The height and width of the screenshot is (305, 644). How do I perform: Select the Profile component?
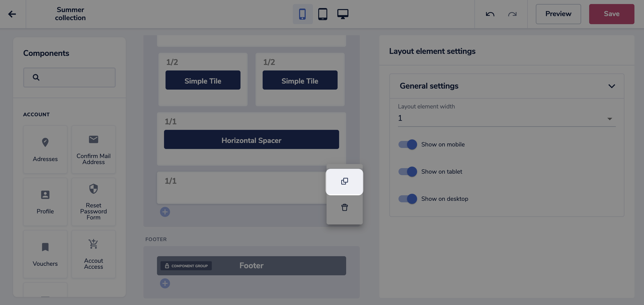[x=45, y=202]
